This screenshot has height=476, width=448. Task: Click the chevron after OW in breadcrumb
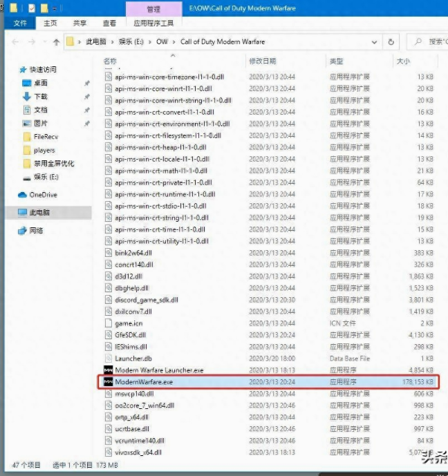174,42
